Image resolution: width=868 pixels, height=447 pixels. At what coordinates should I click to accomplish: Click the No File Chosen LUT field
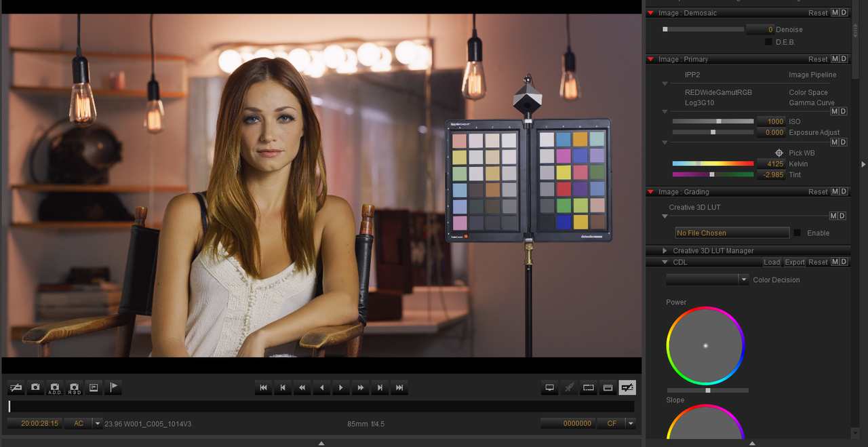coord(732,233)
